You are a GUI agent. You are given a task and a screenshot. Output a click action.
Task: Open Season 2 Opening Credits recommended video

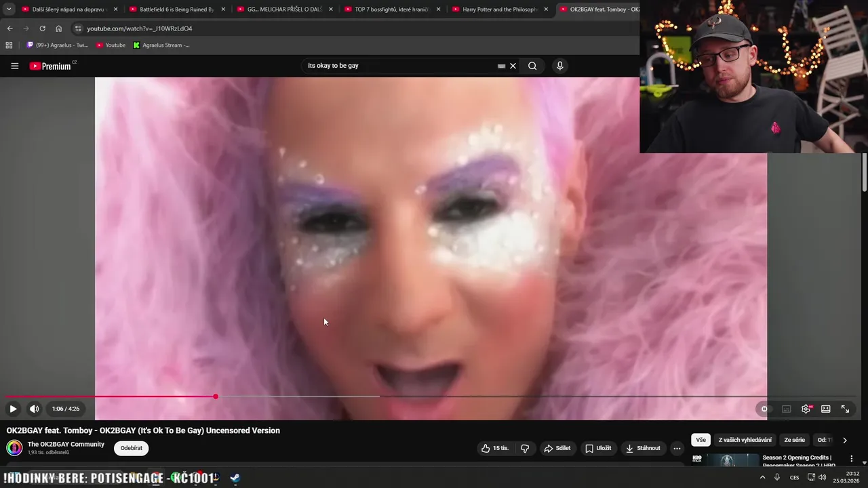click(x=797, y=461)
